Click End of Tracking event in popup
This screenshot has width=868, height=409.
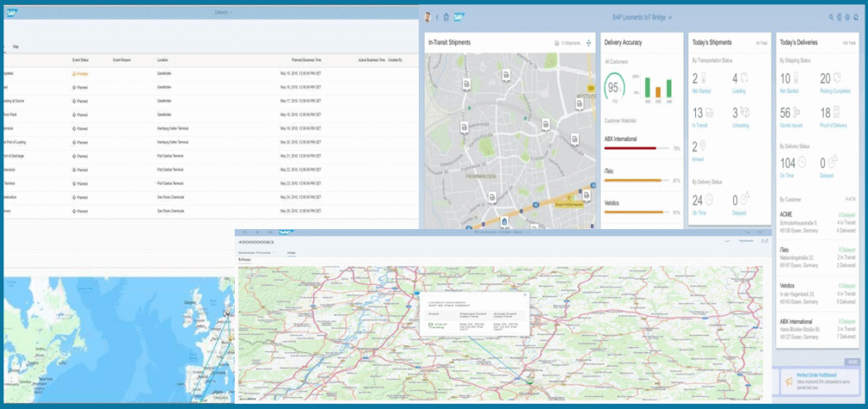[437, 326]
